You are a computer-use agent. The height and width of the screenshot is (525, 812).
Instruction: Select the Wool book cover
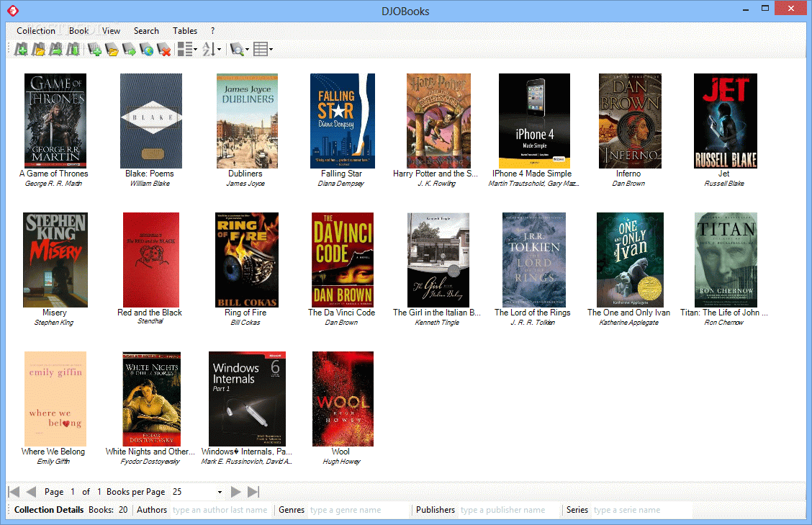tap(343, 398)
